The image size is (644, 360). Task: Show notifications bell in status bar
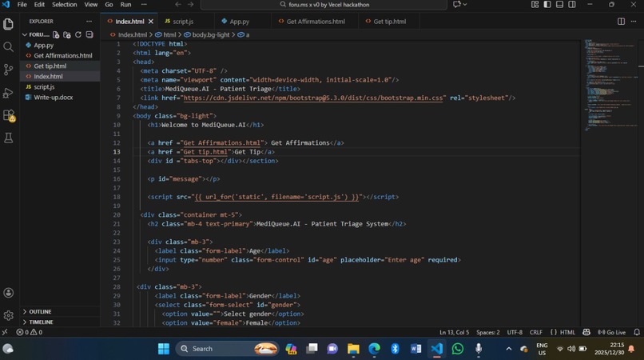point(637,333)
